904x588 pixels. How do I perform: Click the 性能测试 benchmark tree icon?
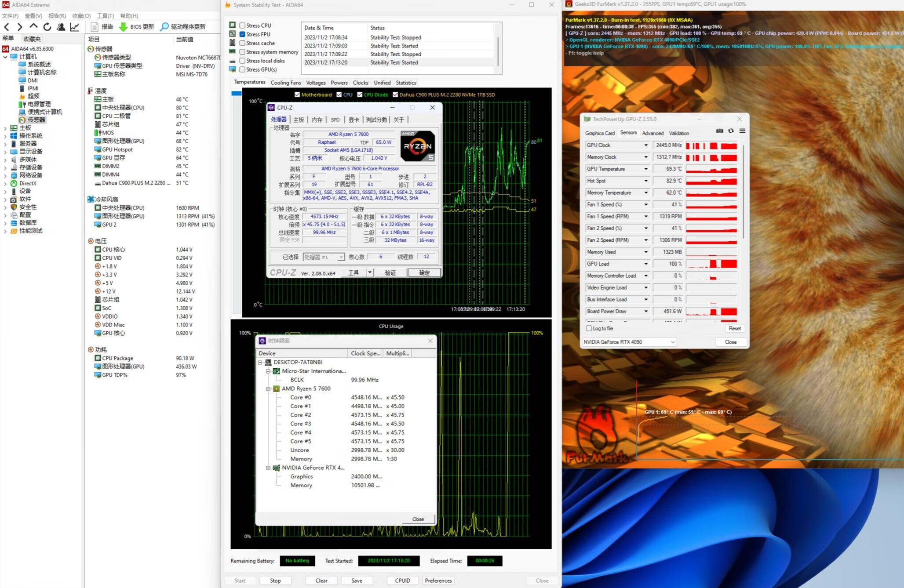click(x=14, y=231)
